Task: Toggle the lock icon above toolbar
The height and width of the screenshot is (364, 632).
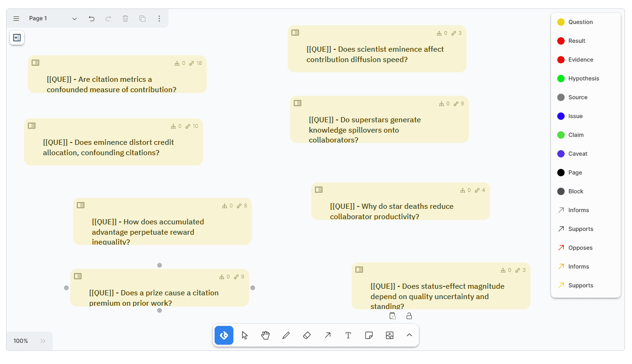Action: pyautogui.click(x=409, y=316)
